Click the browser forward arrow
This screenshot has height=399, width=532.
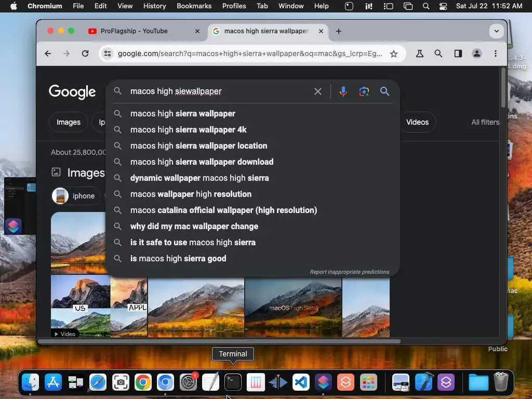tap(66, 54)
